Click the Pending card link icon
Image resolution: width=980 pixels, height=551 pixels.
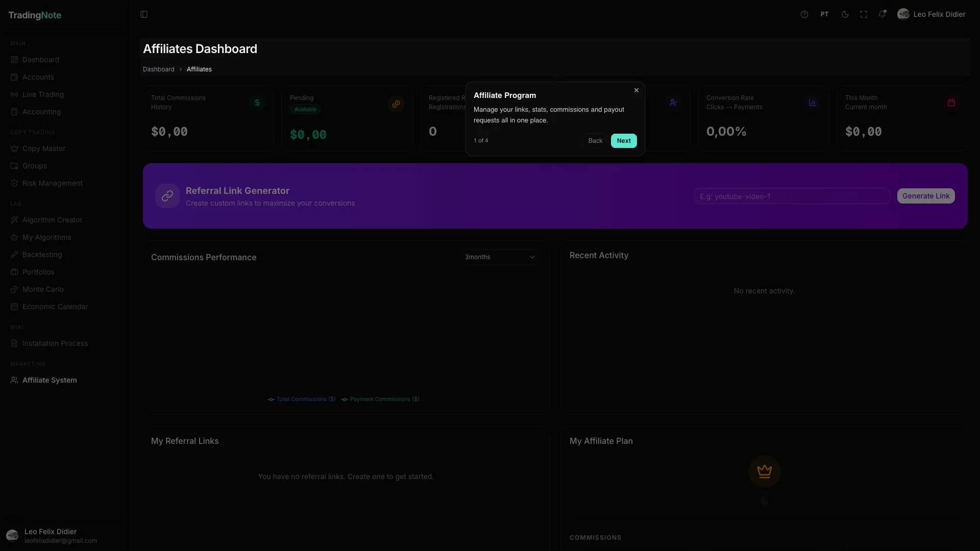[396, 104]
